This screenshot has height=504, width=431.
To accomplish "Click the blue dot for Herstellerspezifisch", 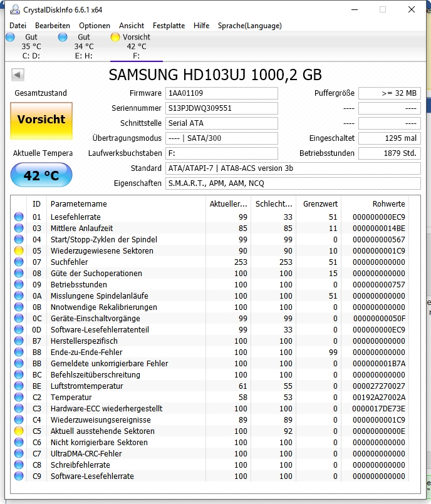I will tap(19, 341).
